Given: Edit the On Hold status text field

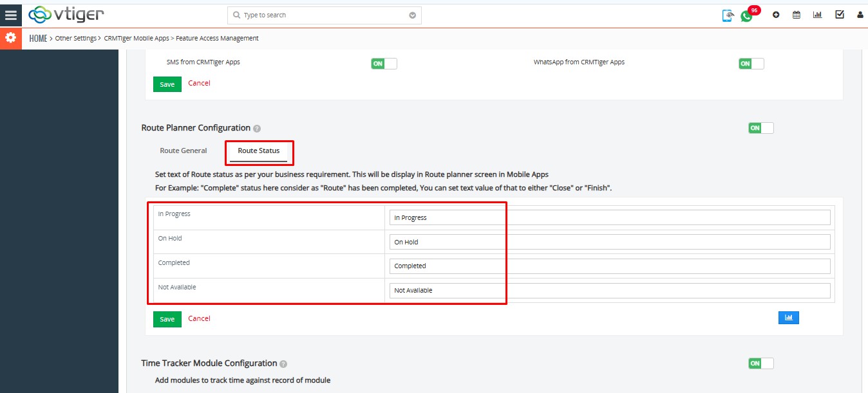Looking at the screenshot, I should click(610, 242).
